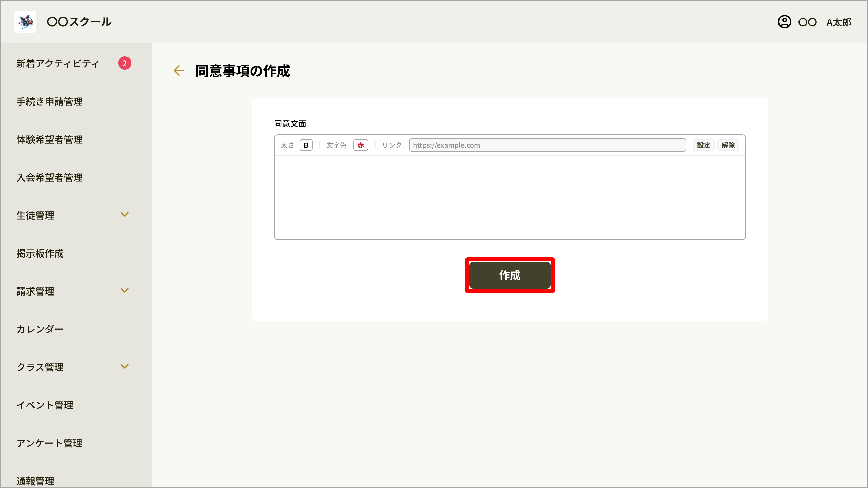Select 体験希望者管理 sidebar item

coord(50,140)
